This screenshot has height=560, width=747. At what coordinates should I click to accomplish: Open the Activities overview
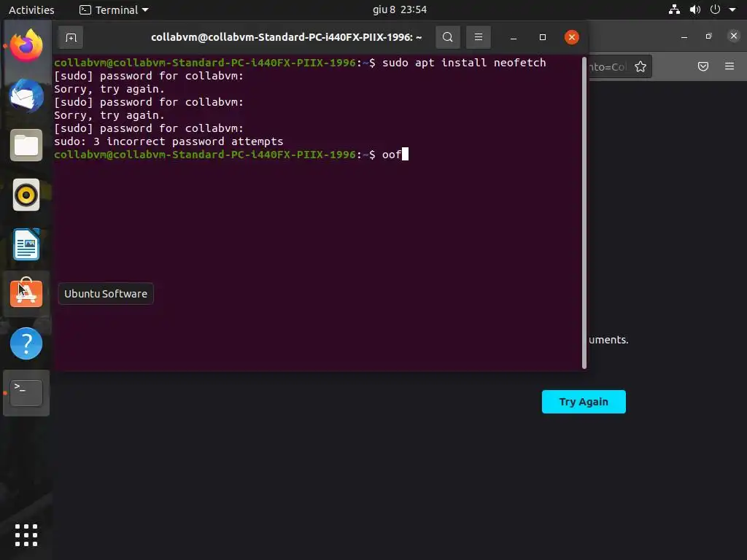click(x=31, y=9)
